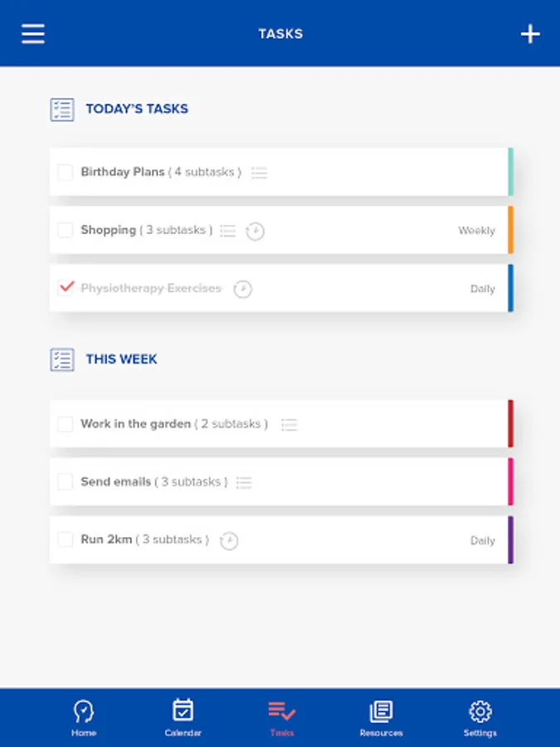Click the Physiotherapy Exercises repeat clock icon
Image resolution: width=560 pixels, height=747 pixels.
point(242,289)
